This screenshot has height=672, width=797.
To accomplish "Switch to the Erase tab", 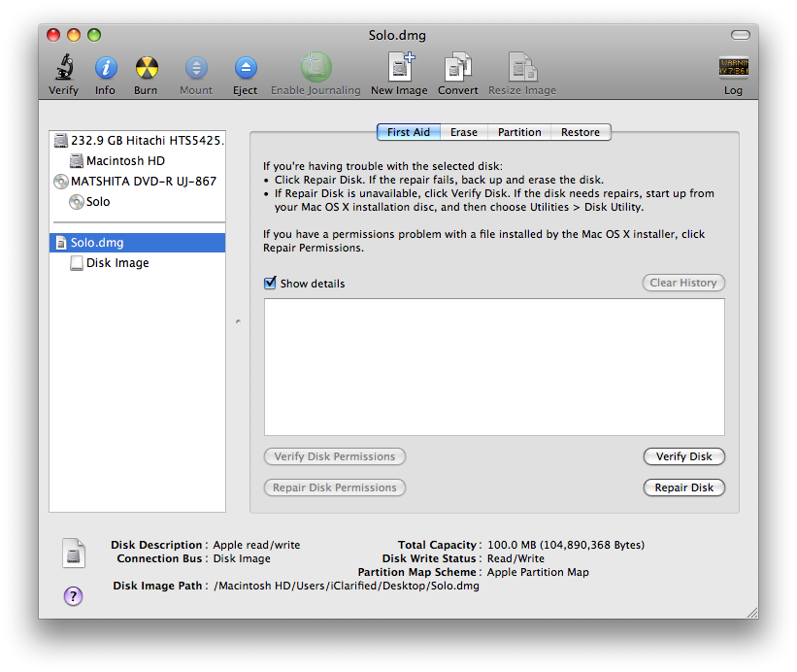I will tap(463, 132).
